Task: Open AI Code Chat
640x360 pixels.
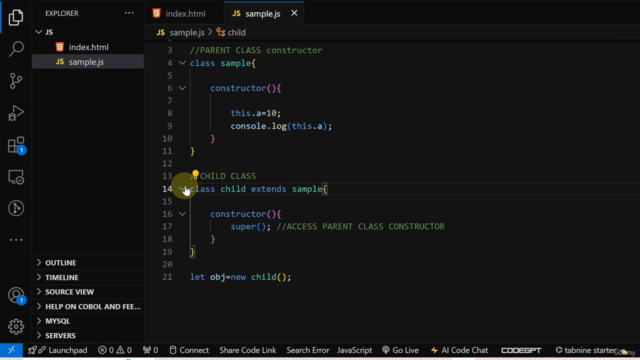Action: pyautogui.click(x=459, y=350)
